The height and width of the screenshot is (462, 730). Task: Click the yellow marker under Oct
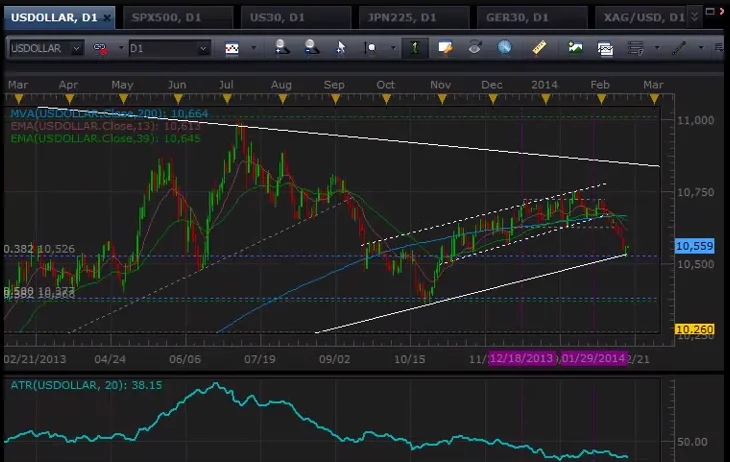(386, 99)
